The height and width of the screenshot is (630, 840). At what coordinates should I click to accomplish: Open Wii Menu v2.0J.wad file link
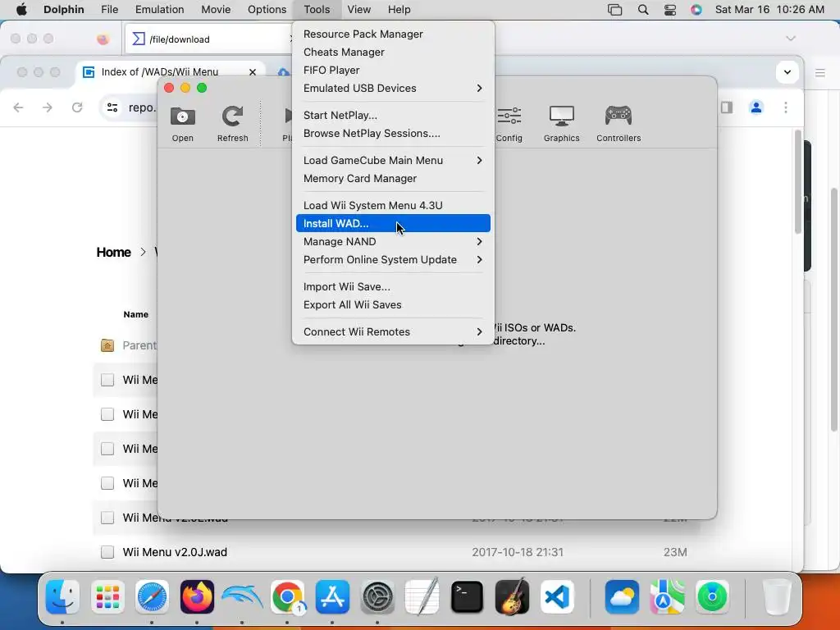point(175,552)
